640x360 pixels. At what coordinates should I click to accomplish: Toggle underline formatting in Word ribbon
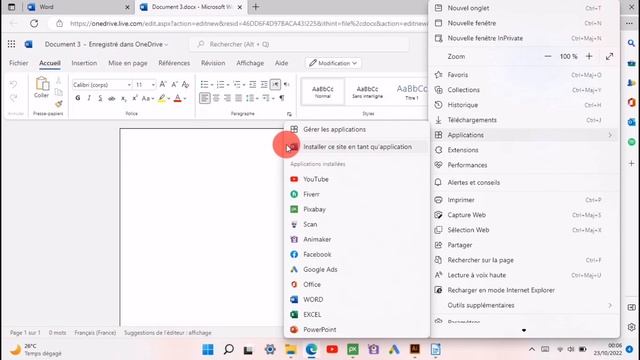coord(100,98)
